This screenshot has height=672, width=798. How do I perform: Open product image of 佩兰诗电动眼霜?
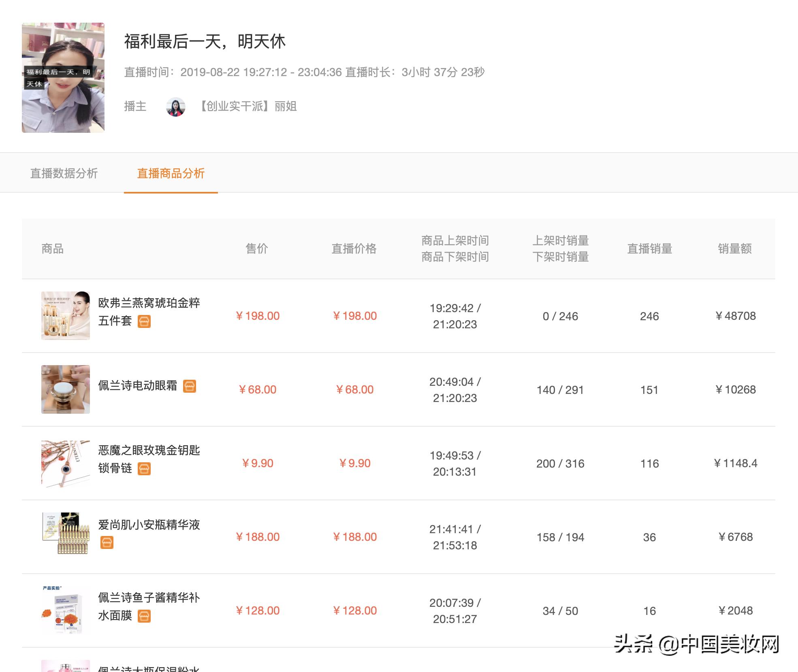66,389
